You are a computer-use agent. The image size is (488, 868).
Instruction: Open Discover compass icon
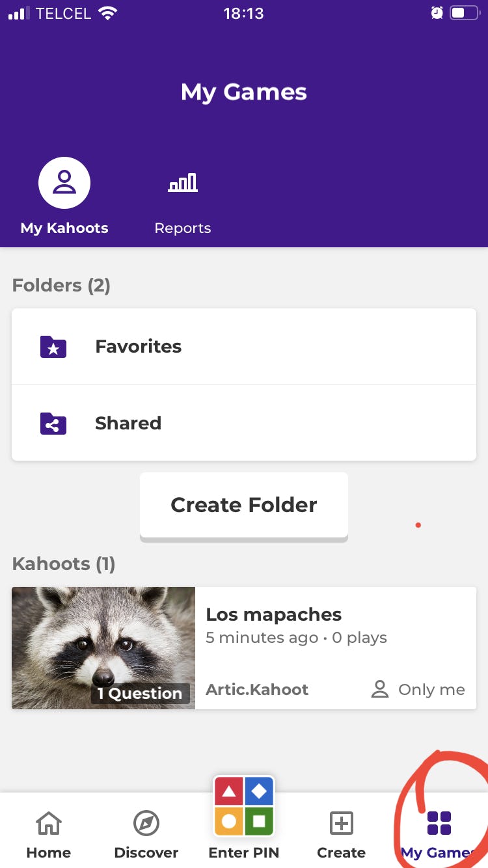(x=146, y=824)
